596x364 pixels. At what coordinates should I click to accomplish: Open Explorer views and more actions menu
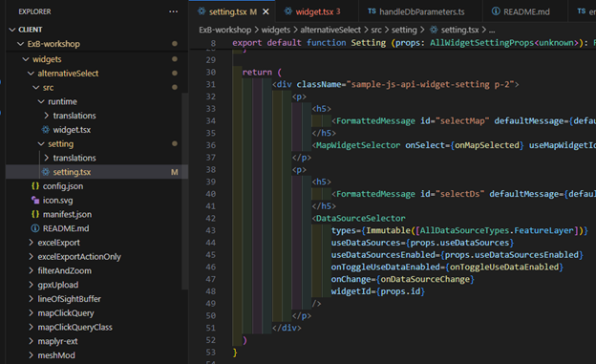click(173, 11)
